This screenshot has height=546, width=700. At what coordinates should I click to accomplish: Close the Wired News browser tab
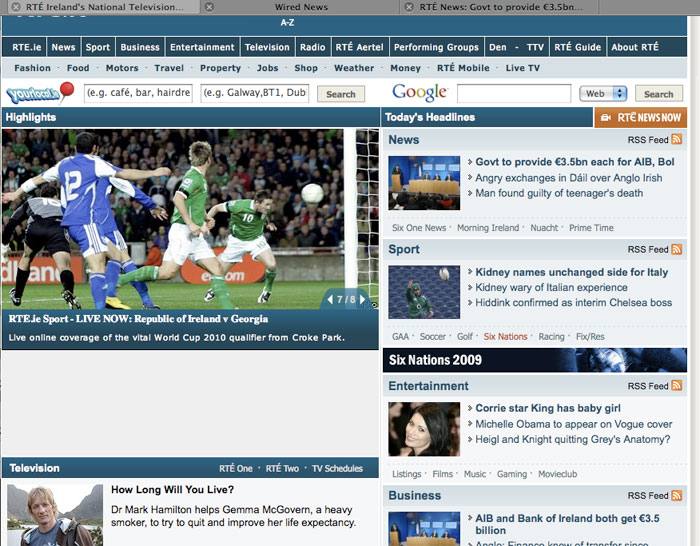coord(209,7)
